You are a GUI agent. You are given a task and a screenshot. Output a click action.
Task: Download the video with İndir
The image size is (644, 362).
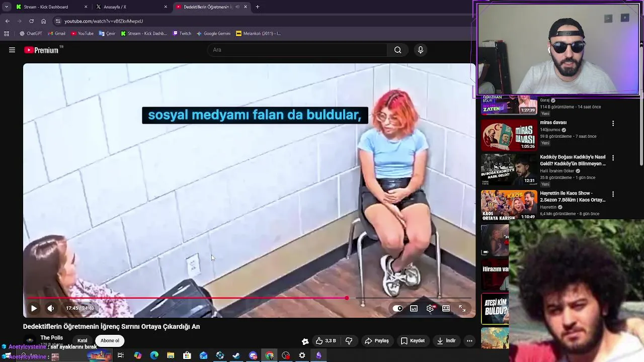[446, 340]
